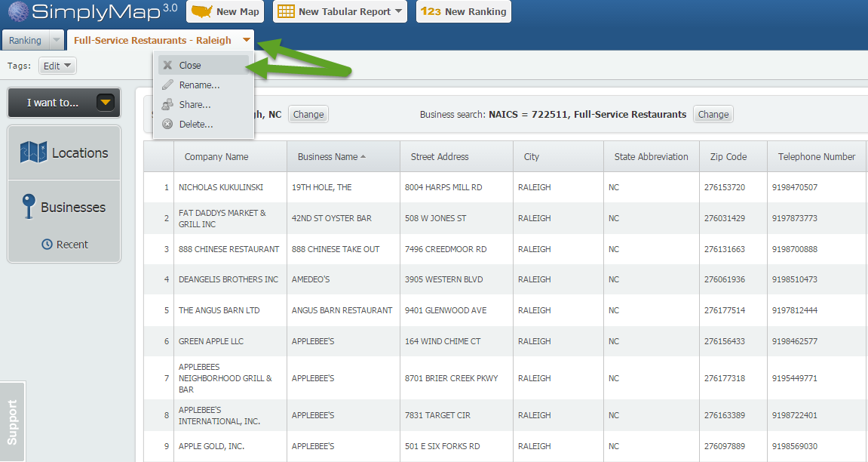Choose Delete... from the tab menu
This screenshot has width=868, height=462.
pos(203,124)
